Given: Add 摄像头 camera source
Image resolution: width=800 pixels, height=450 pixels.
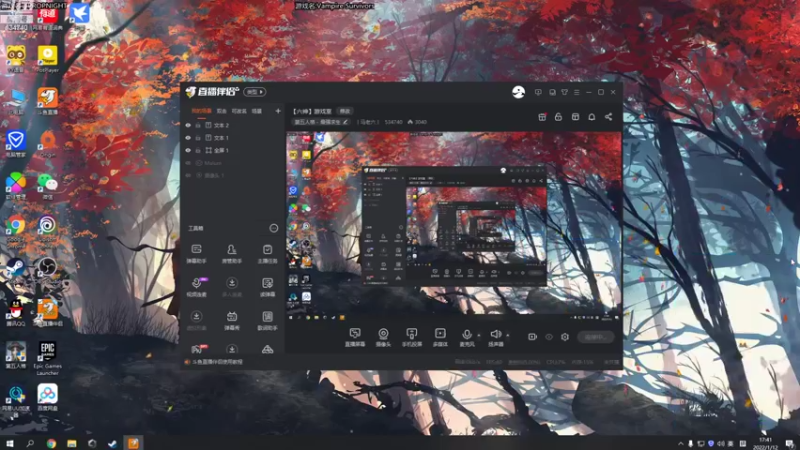Looking at the screenshot, I should point(383,337).
